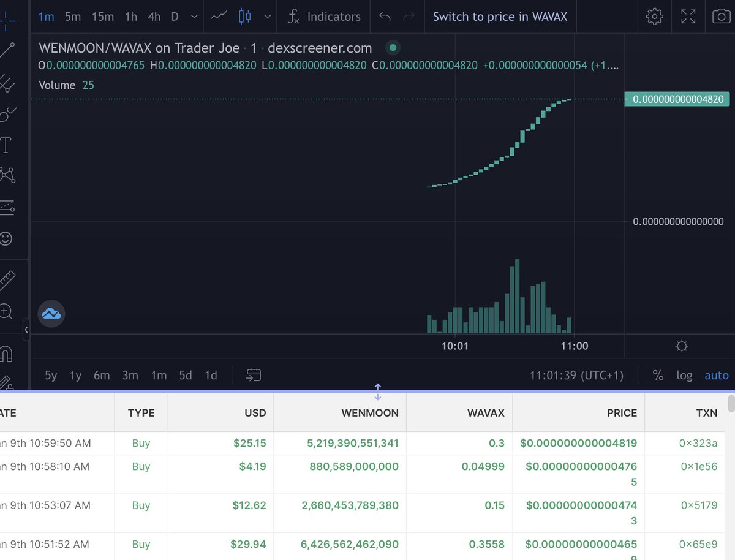Toggle magnet mode
Viewport: 735px width, 560px height.
click(6, 354)
